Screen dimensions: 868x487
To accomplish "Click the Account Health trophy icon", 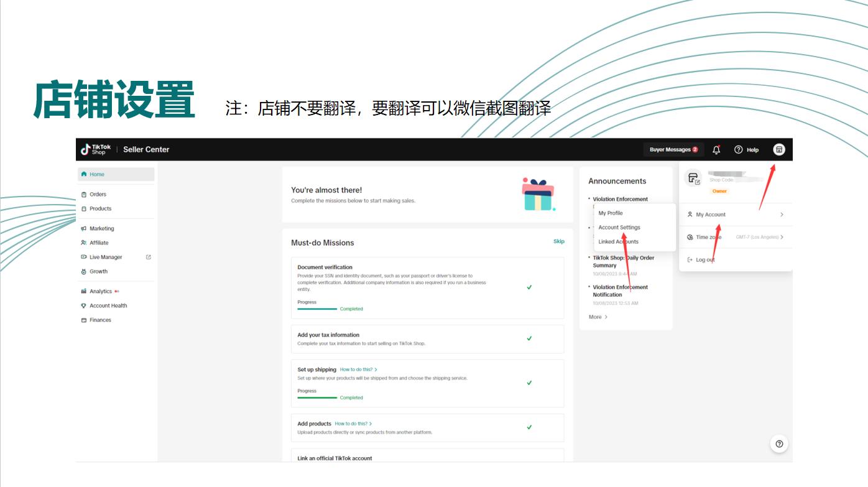I will 84,305.
